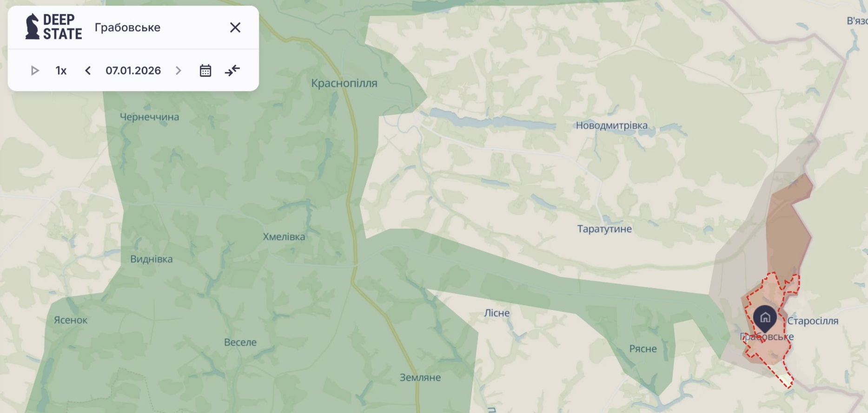Close the Грабовське info panel

point(235,27)
